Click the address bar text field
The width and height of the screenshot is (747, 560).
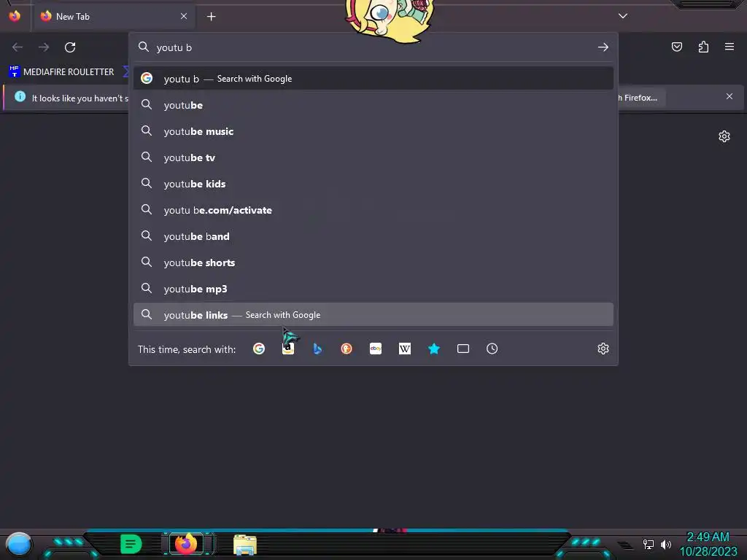pos(373,47)
